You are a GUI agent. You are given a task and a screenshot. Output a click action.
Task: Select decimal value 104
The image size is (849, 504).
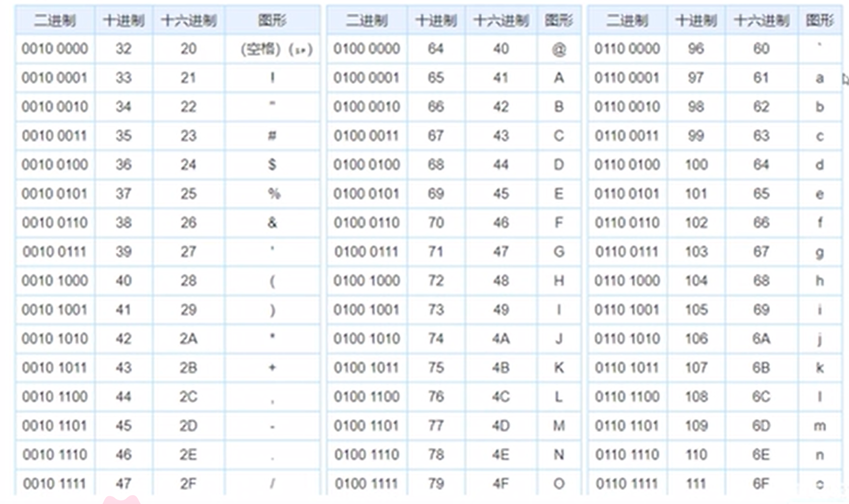696,281
